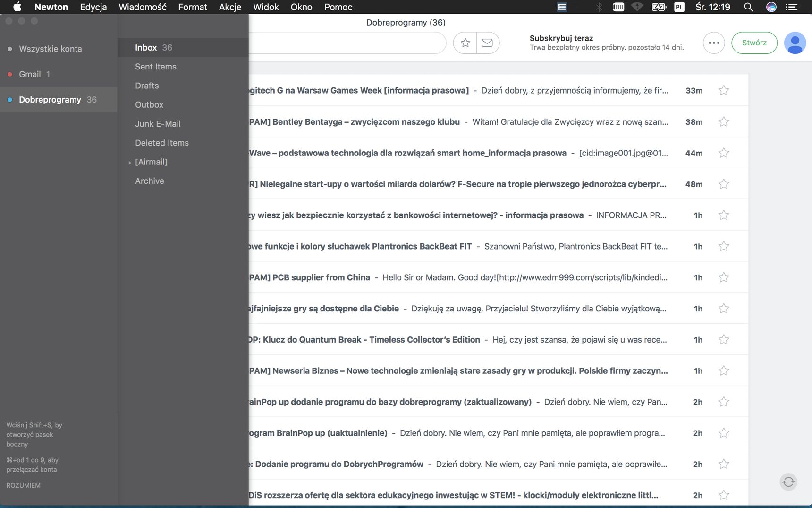This screenshot has height=508, width=812.
Task: Star the STEM klocki/moduły email
Action: point(724,495)
